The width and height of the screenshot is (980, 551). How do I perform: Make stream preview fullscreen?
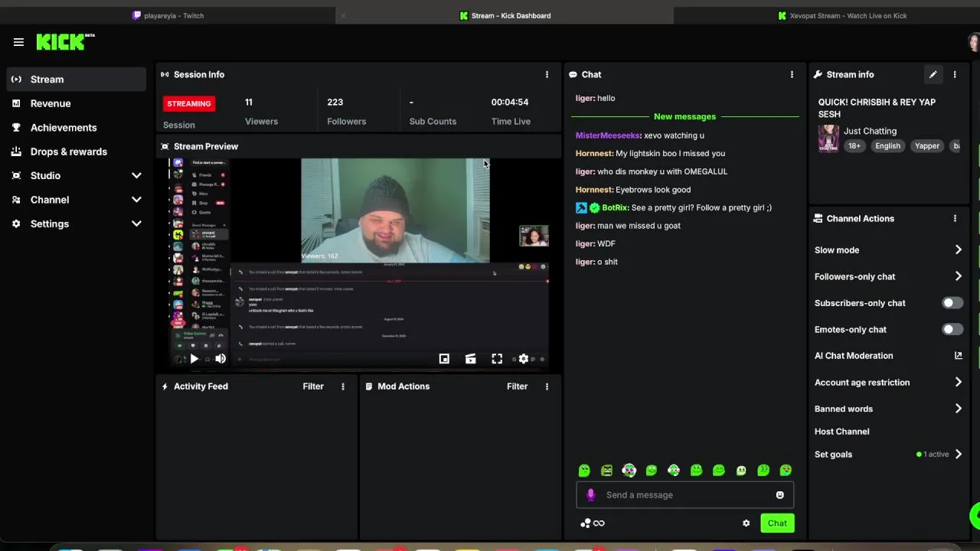pos(497,358)
